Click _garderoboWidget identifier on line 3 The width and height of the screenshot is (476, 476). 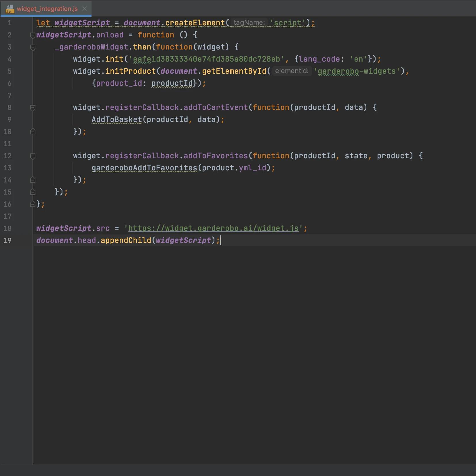92,47
